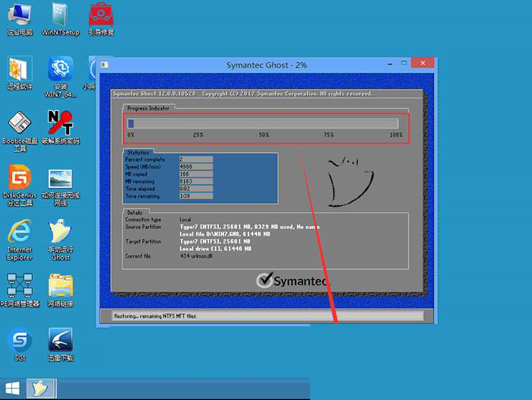This screenshot has height=400, width=532.
Task: Click the 100% progress scale label
Action: [396, 135]
